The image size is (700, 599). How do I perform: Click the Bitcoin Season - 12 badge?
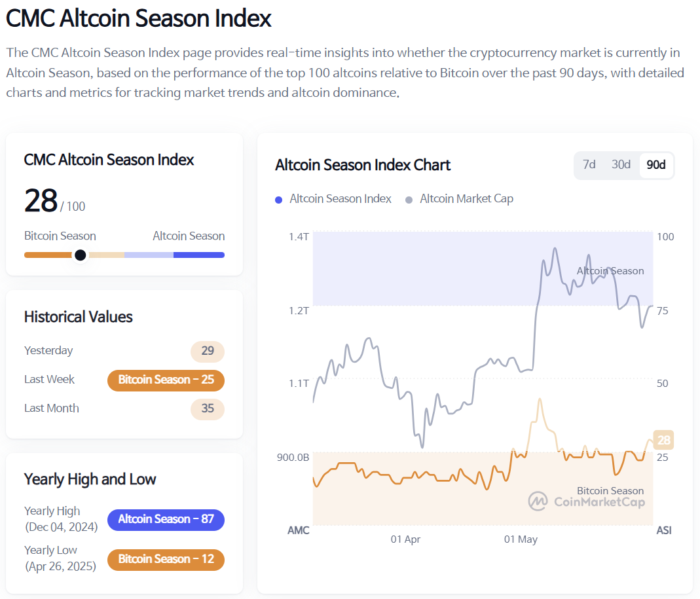166,560
